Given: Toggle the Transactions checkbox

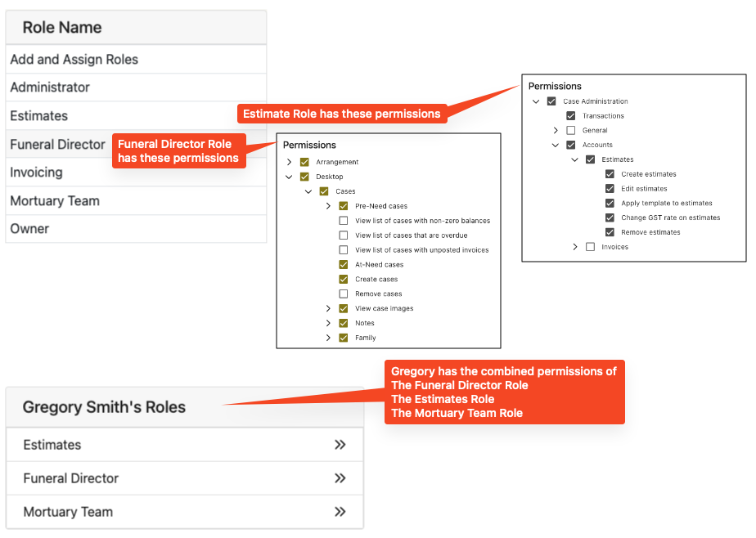Looking at the screenshot, I should click(x=571, y=115).
